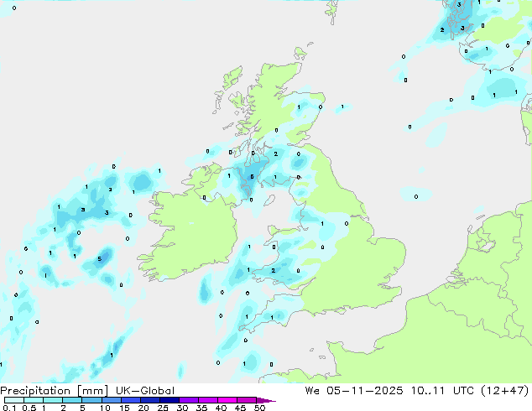The width and height of the screenshot is (532, 411).
Task: Pick the 1–2 mm legend color swatch
Action: [53, 400]
